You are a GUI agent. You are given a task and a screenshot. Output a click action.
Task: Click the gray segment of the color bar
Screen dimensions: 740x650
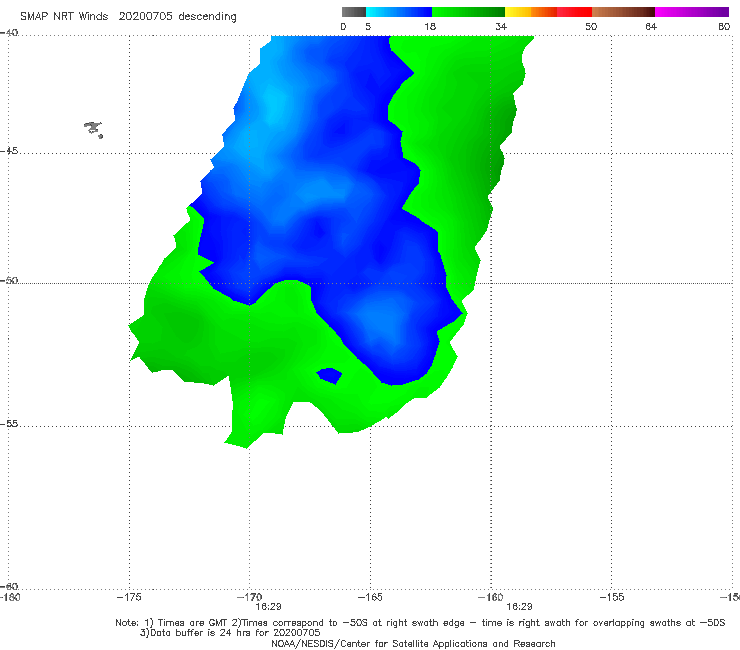[x=354, y=12]
